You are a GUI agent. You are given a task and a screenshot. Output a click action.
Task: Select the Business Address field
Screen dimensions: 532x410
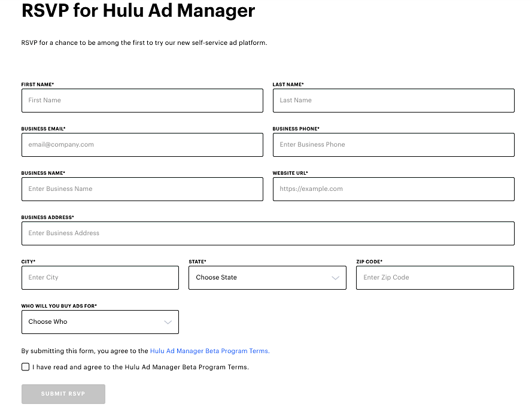click(268, 233)
